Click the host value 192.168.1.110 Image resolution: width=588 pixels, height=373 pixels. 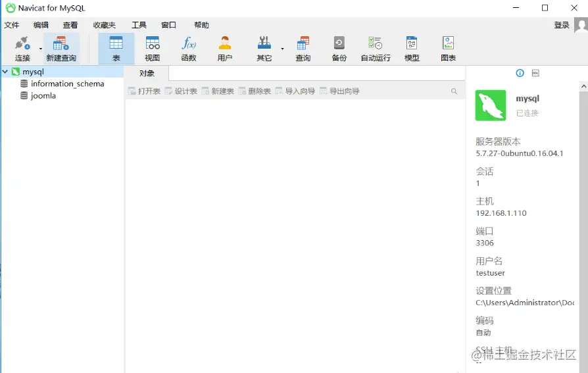click(x=501, y=213)
